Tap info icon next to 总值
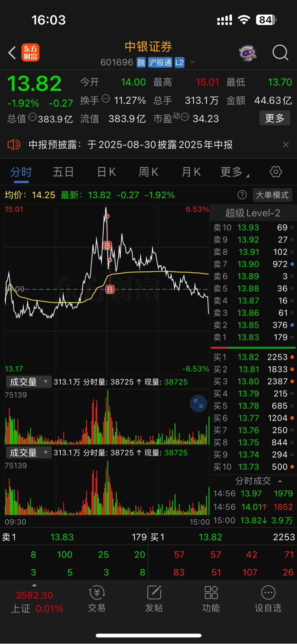Image resolution: width=297 pixels, height=644 pixels. pos(32,117)
